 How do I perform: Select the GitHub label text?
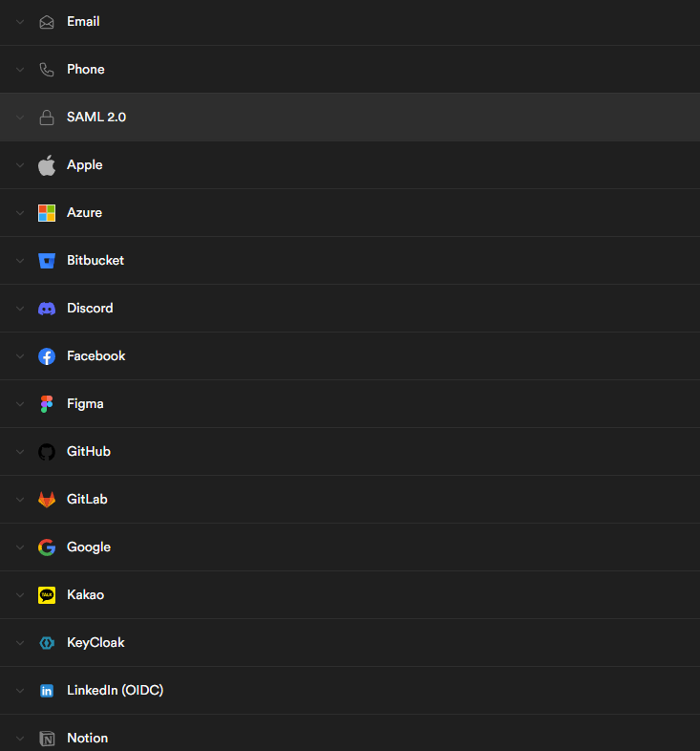89,452
